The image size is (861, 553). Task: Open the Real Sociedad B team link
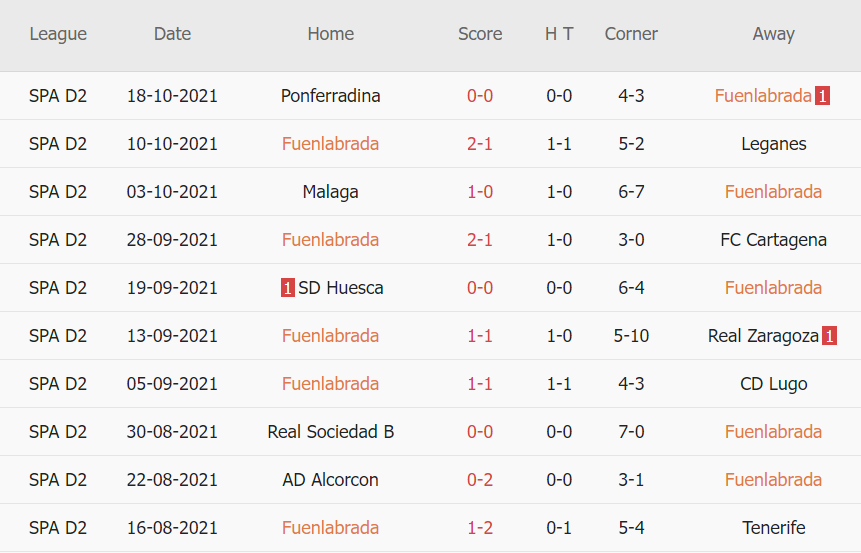click(x=330, y=432)
